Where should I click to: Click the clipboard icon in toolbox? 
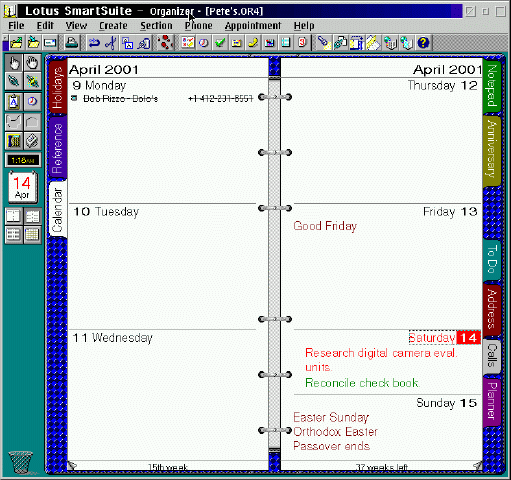(x=14, y=101)
